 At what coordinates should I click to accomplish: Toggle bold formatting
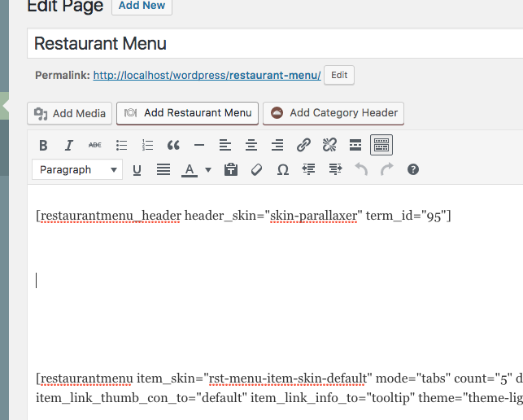[x=43, y=145]
